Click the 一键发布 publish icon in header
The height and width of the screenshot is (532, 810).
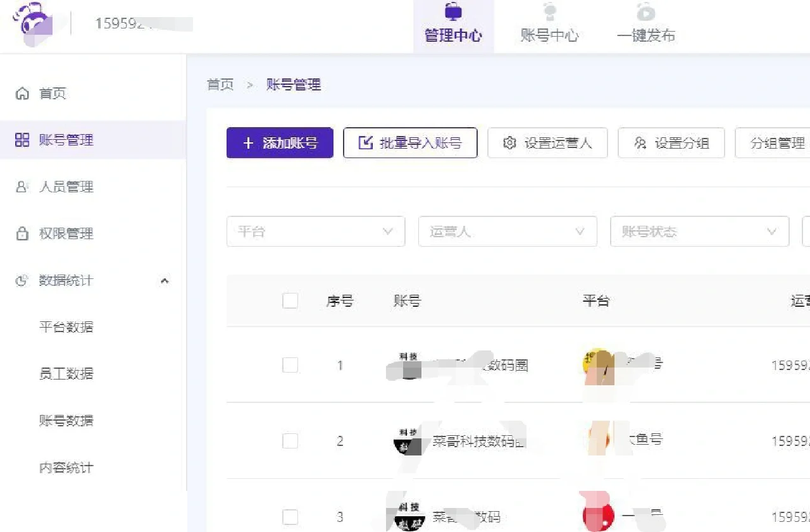click(645, 11)
